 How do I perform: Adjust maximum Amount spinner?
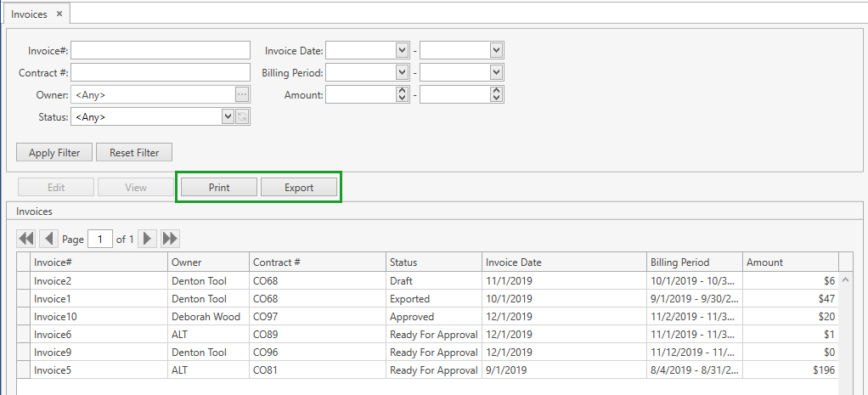tap(496, 94)
